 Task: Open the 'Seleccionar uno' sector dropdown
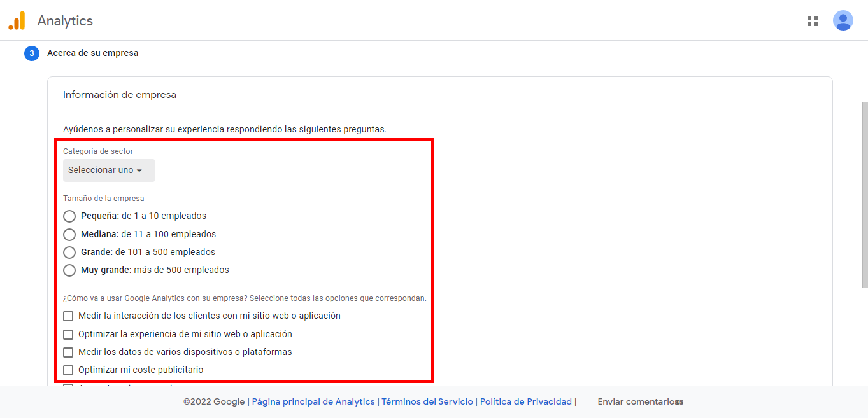point(109,171)
